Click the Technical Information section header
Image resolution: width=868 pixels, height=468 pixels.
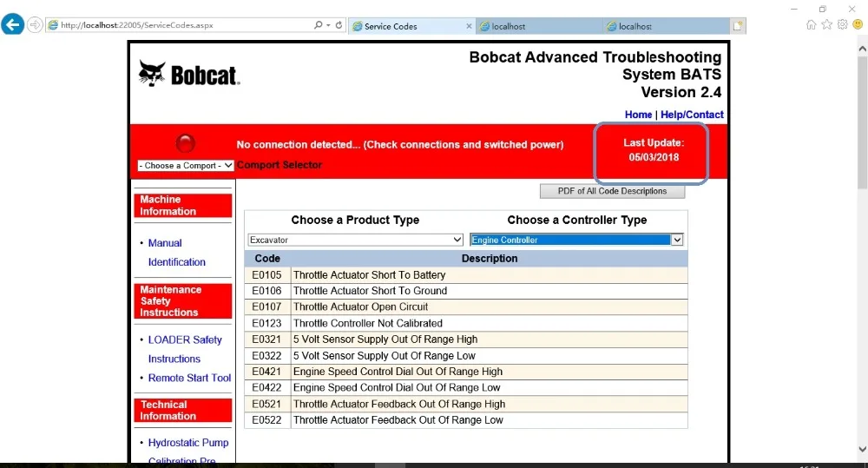[182, 411]
